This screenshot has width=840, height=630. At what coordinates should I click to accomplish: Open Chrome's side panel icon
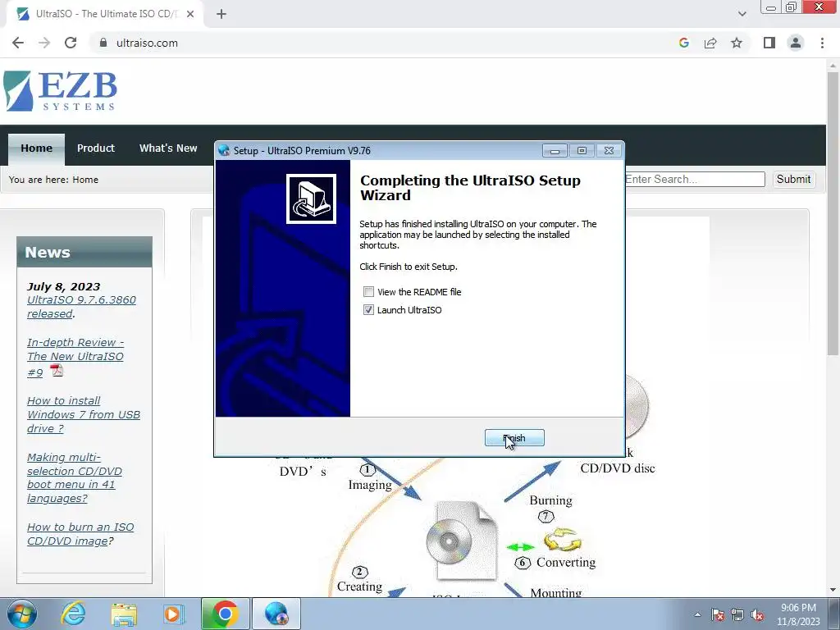pyautogui.click(x=769, y=43)
